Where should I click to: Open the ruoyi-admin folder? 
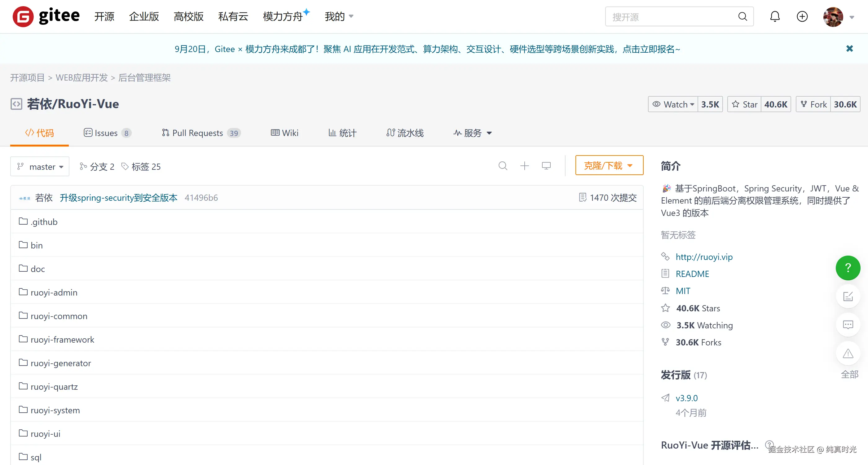[x=54, y=292]
